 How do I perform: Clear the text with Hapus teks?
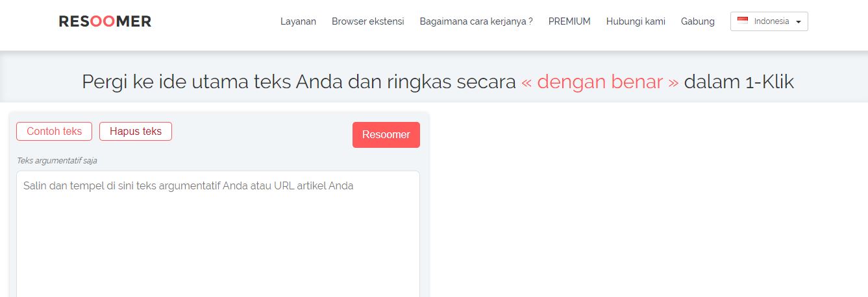coord(136,131)
